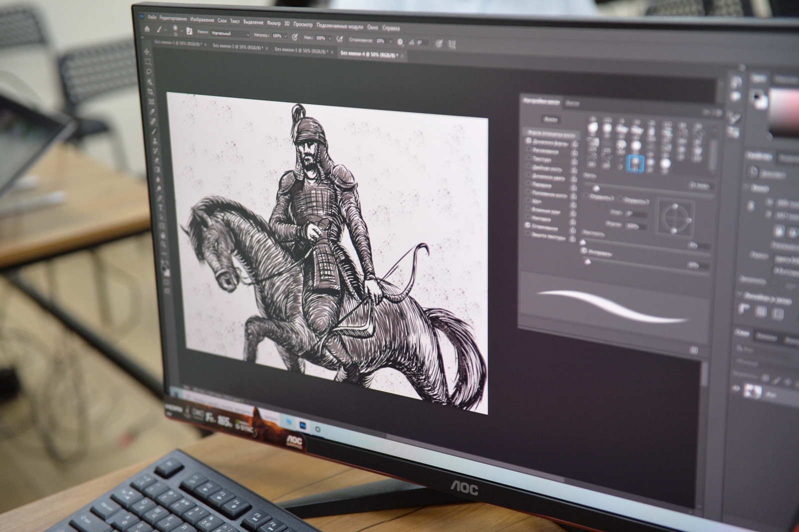Select the Rectangular Marquee tool
The width and height of the screenshot is (799, 532).
pyautogui.click(x=148, y=62)
